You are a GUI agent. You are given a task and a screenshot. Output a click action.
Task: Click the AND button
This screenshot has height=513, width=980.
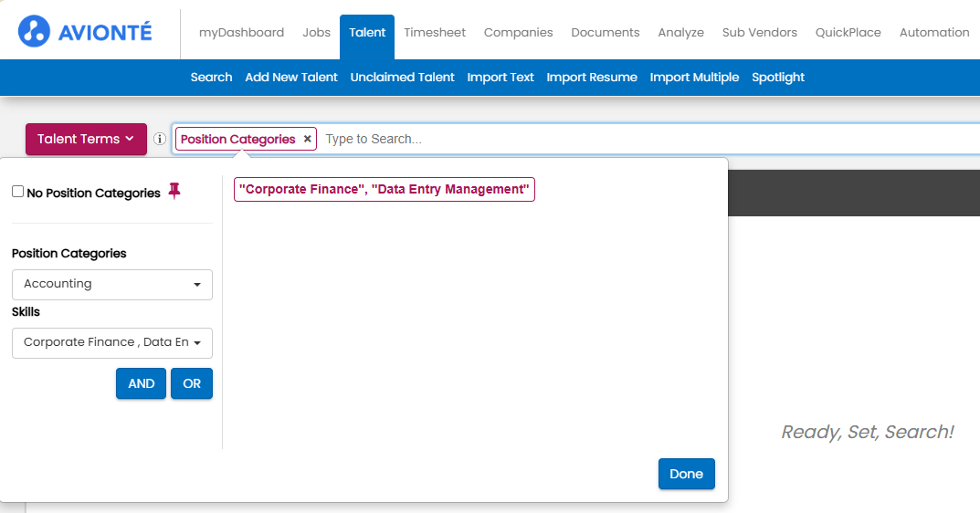[142, 383]
